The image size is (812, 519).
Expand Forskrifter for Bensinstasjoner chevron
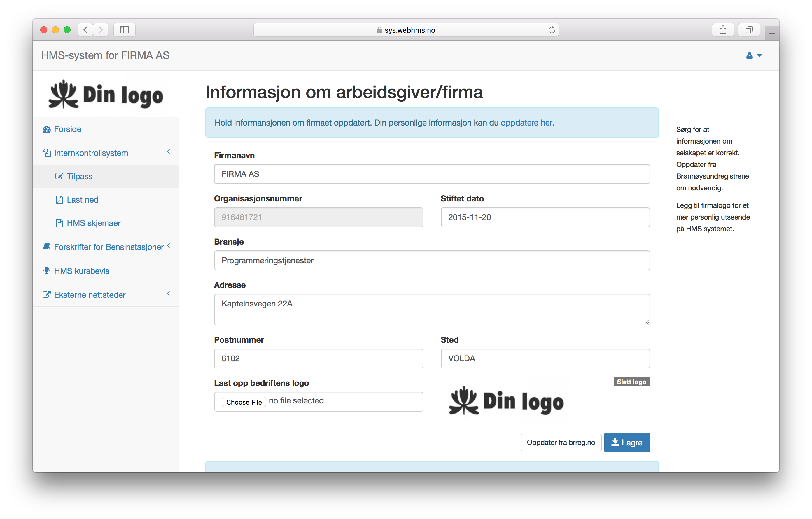pos(168,246)
